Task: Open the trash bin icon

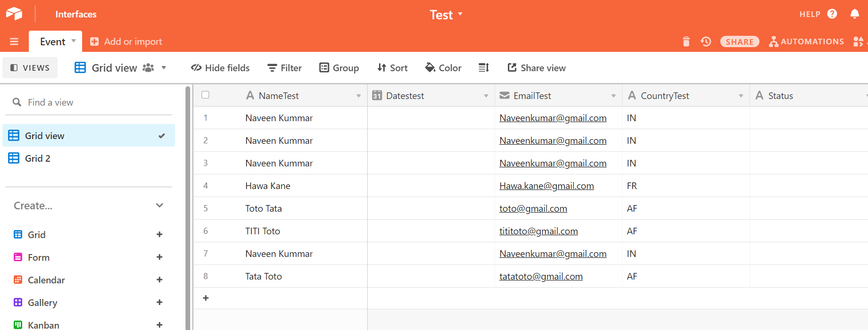Action: 686,41
